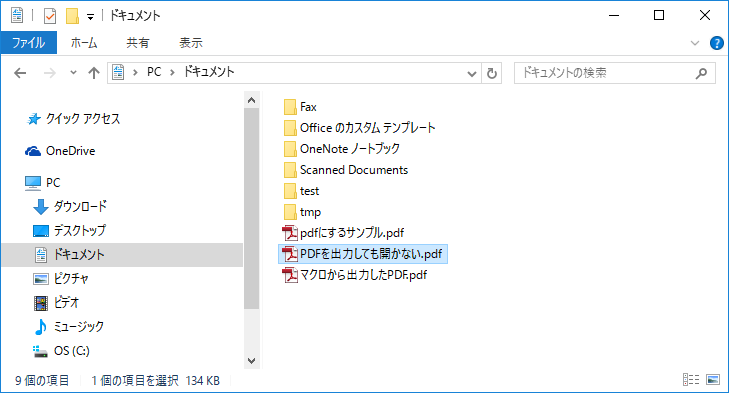Open breadcrumb chevron before PC
This screenshot has width=729, height=393.
(x=135, y=73)
